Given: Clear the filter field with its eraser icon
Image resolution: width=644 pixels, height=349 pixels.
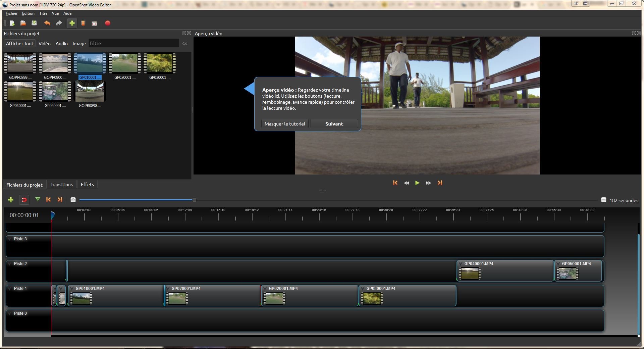Looking at the screenshot, I should coord(185,44).
